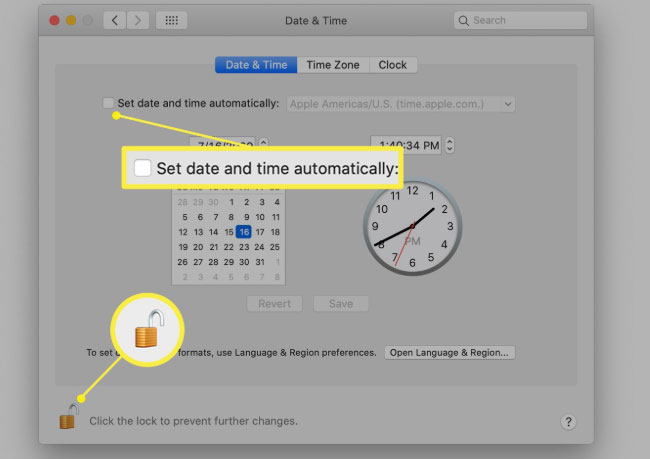The width and height of the screenshot is (650, 459).
Task: Select day 14 in the calendar
Action: (213, 232)
